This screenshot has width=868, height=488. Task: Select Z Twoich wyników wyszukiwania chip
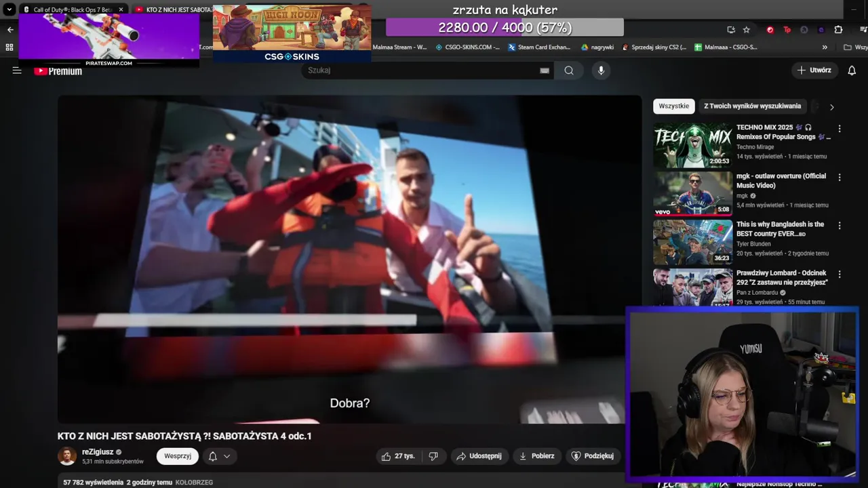(x=752, y=106)
